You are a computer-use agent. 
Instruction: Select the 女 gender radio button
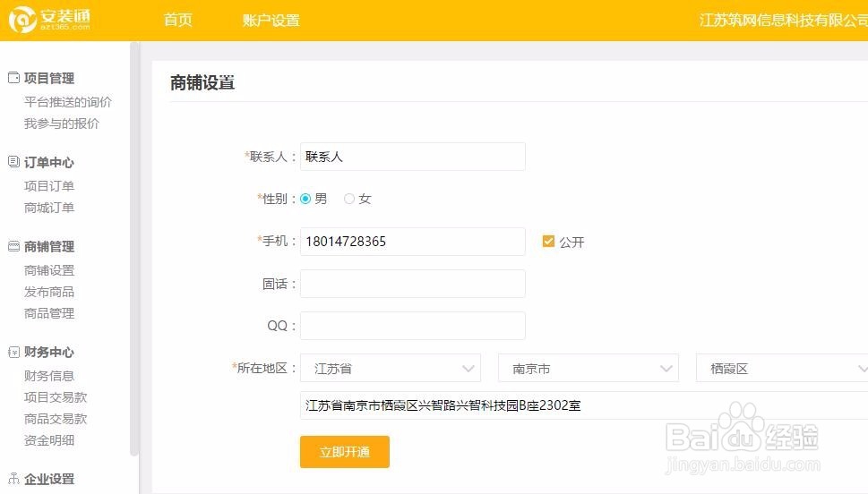click(x=348, y=199)
